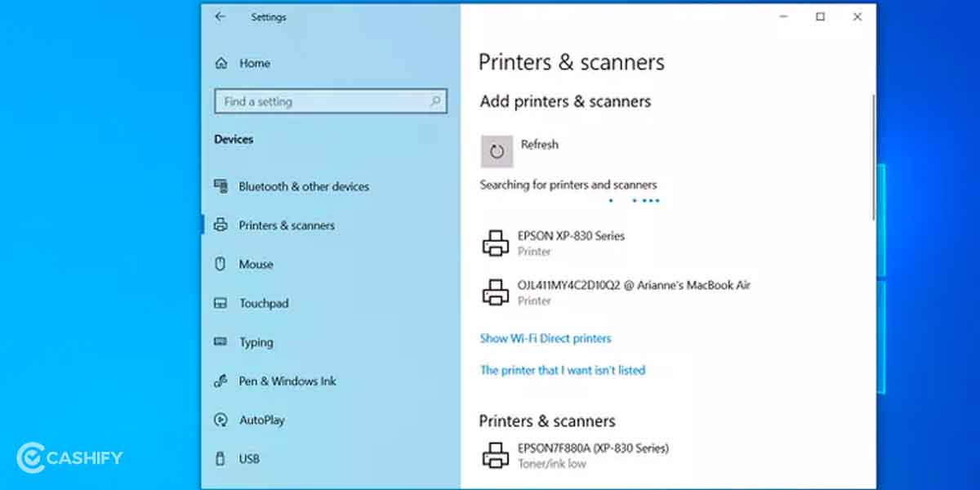Select the Mouse icon in the sidebar
980x490 pixels.
tap(220, 264)
